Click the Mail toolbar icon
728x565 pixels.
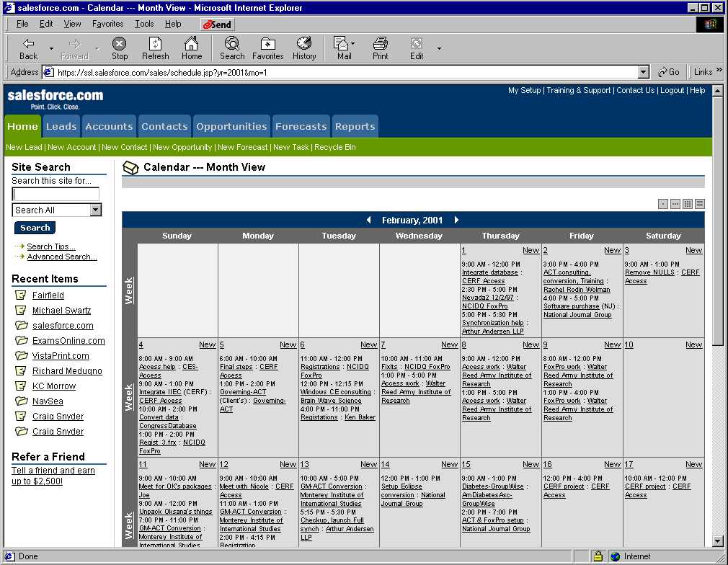(x=342, y=48)
